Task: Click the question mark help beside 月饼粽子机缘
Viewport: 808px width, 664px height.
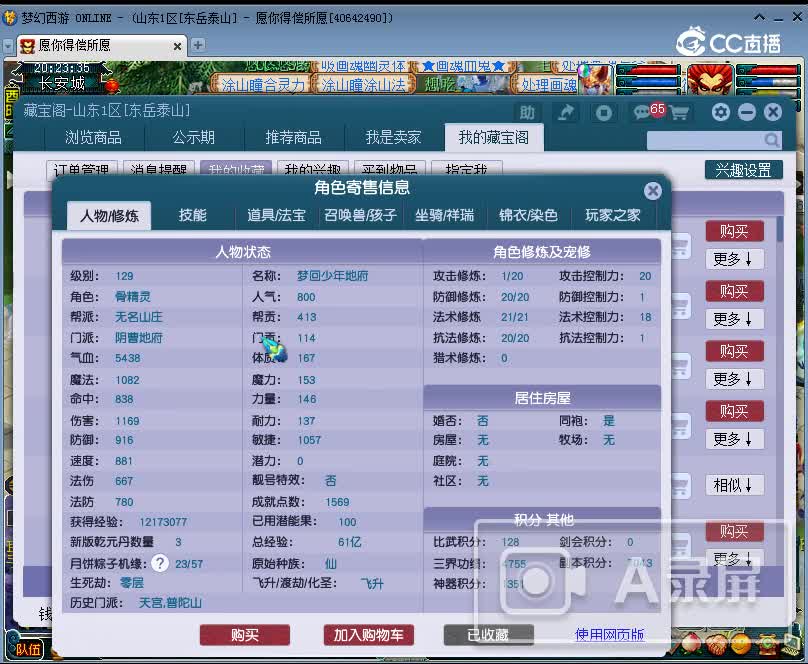Action: tap(160, 563)
